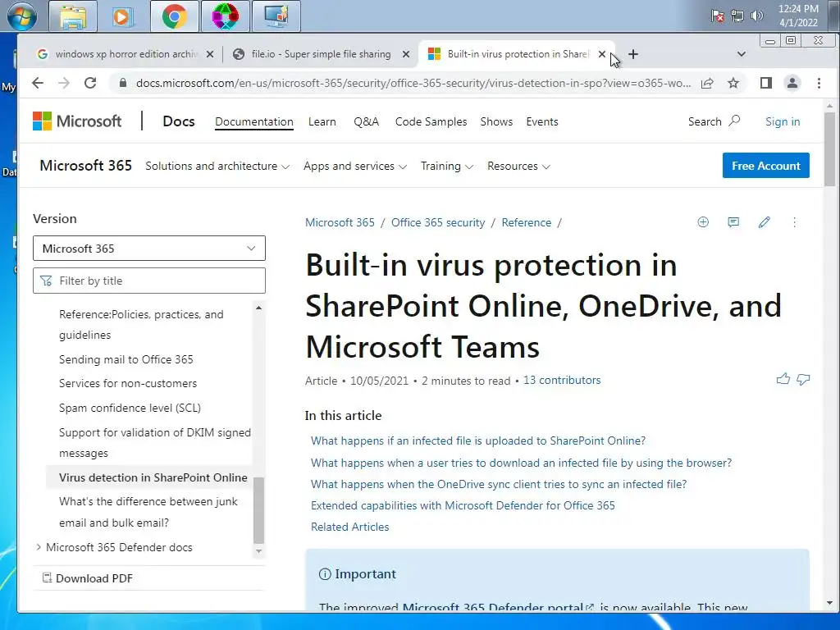Open a new tab with plus icon
This screenshot has width=840, height=630.
pyautogui.click(x=633, y=54)
